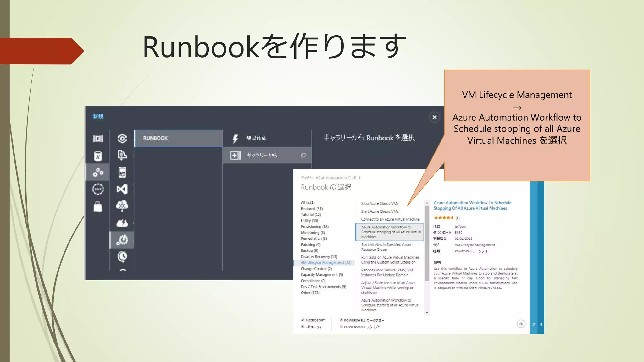Click the runbook list scroll down arrow

coord(427,313)
